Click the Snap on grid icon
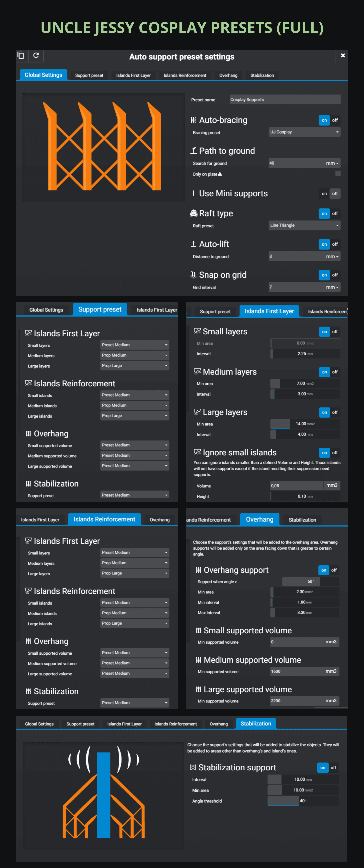 point(193,275)
